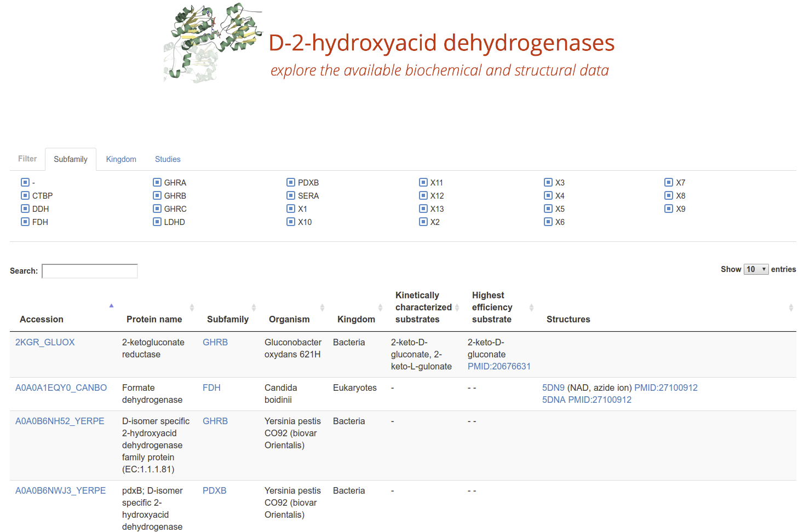Sort by Structures column arrows
The width and height of the screenshot is (804, 532).
pyautogui.click(x=790, y=308)
